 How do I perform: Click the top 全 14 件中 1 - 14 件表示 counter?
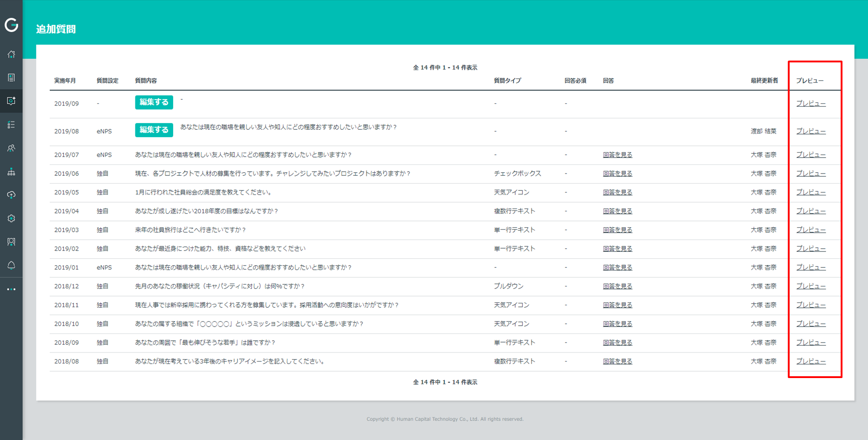pyautogui.click(x=445, y=67)
